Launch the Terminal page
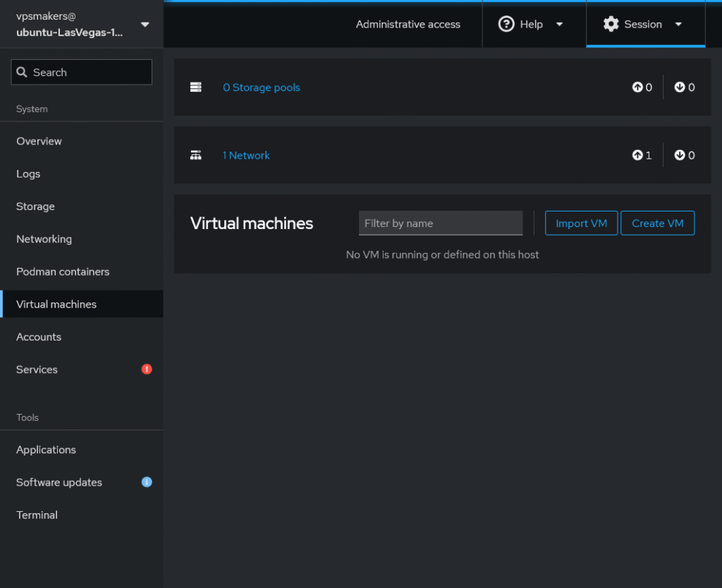Screen dimensions: 722x588 [37, 515]
